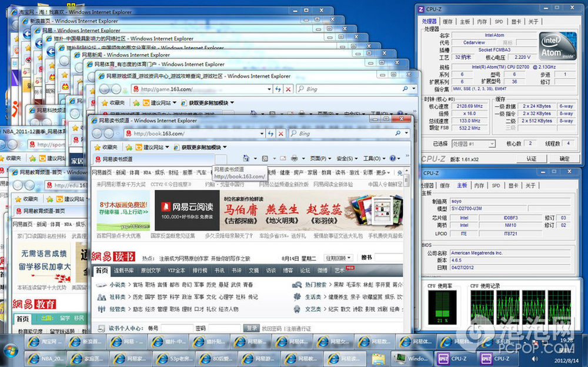
Task: Stop loading the game.163.com page
Action: pos(288,89)
